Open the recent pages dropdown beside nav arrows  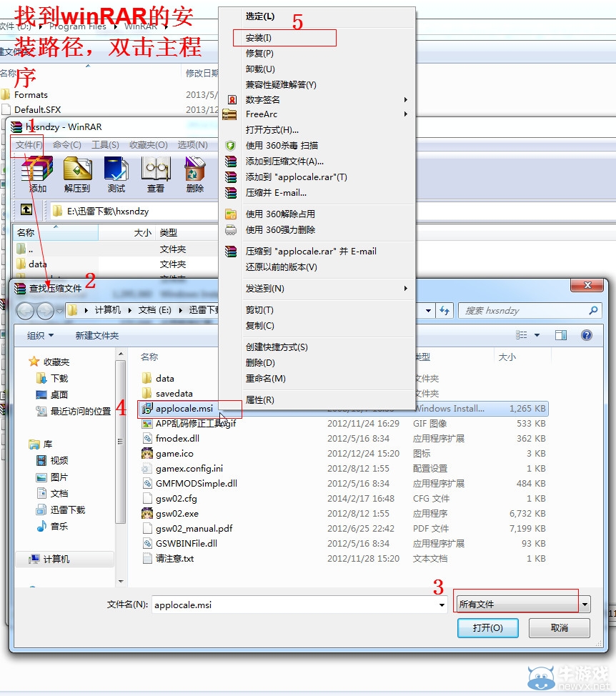(60, 311)
